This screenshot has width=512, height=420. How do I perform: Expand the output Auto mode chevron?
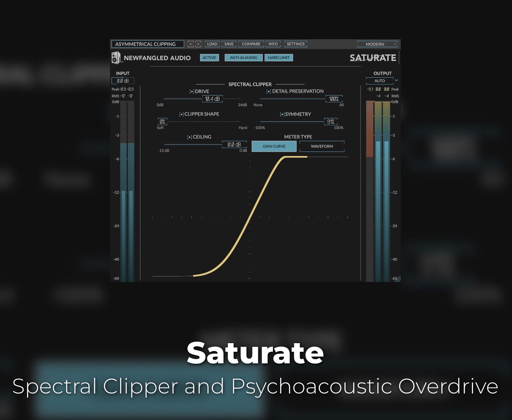(396, 80)
